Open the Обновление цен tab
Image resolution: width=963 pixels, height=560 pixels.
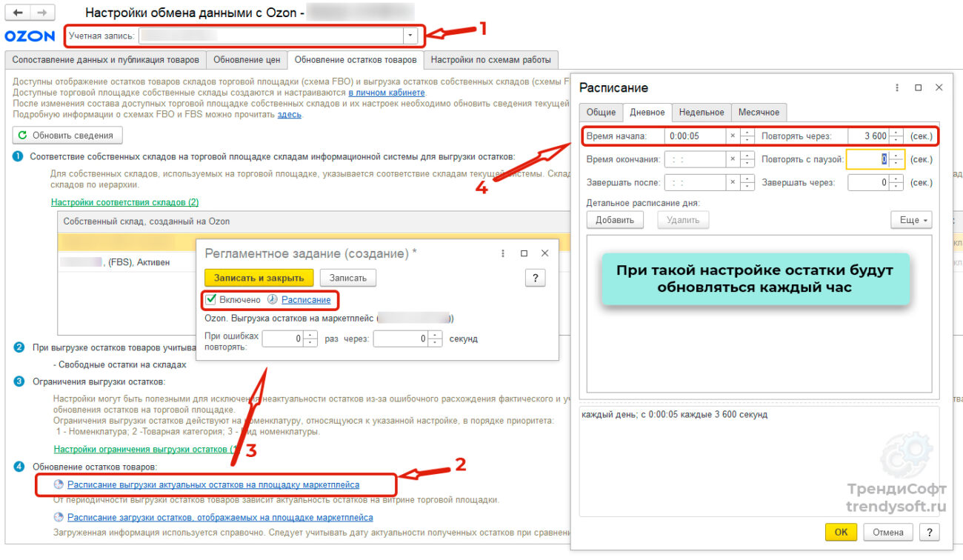click(246, 60)
